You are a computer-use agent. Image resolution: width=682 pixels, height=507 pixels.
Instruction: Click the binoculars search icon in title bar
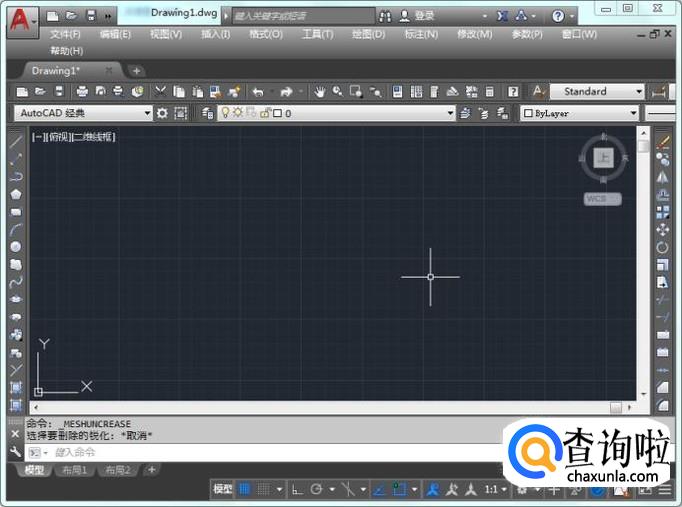(385, 16)
